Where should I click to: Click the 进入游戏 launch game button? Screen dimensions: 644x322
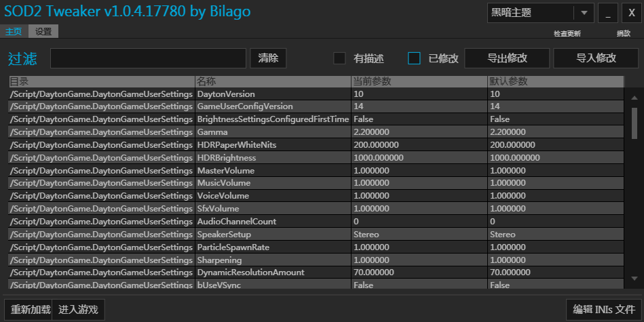(78, 310)
